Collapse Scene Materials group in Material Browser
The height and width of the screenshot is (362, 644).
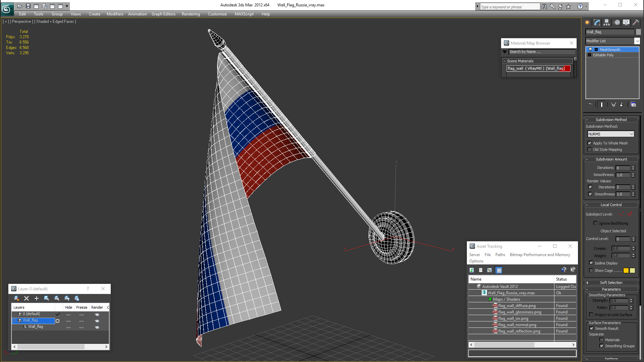(x=504, y=61)
